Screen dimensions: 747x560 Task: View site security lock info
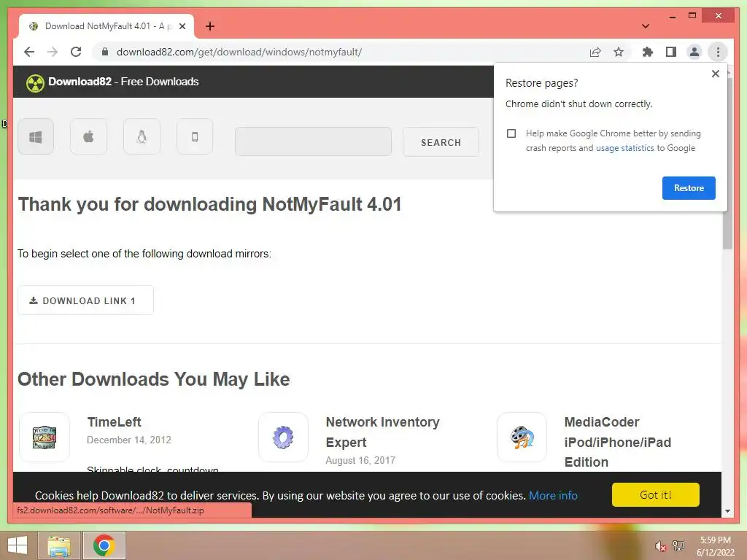105,52
